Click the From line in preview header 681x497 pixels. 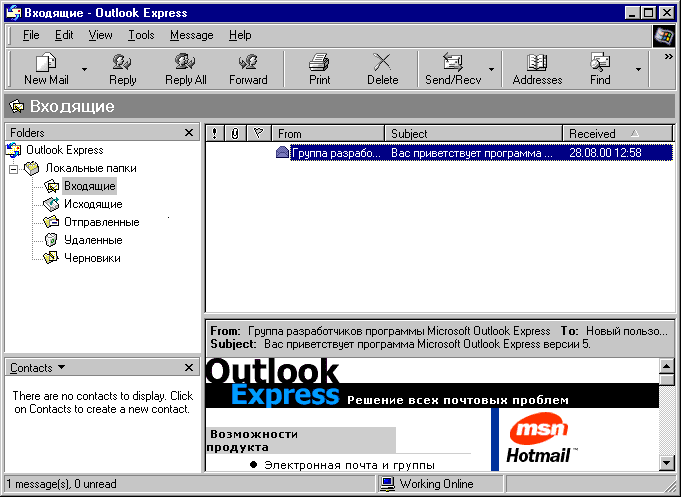click(x=380, y=331)
